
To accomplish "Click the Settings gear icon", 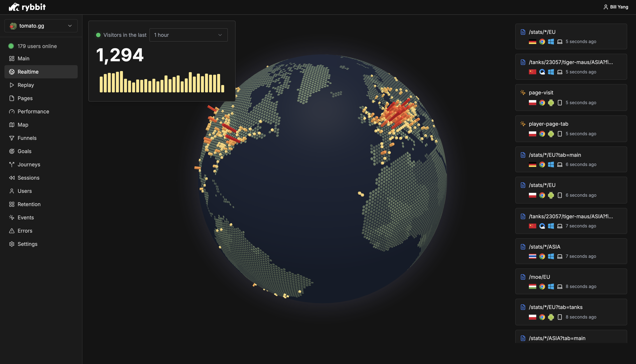I will [x=11, y=244].
